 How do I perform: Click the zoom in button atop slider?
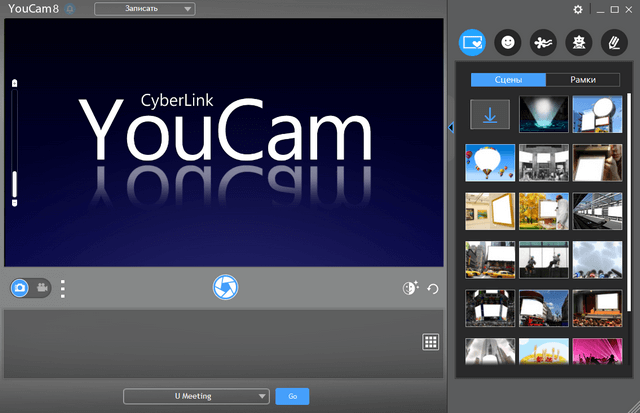[x=15, y=83]
